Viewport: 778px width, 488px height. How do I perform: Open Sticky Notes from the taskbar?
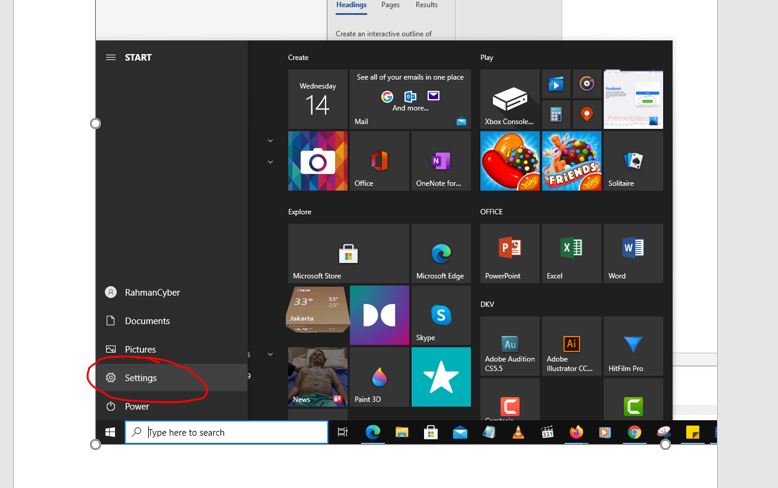point(692,432)
